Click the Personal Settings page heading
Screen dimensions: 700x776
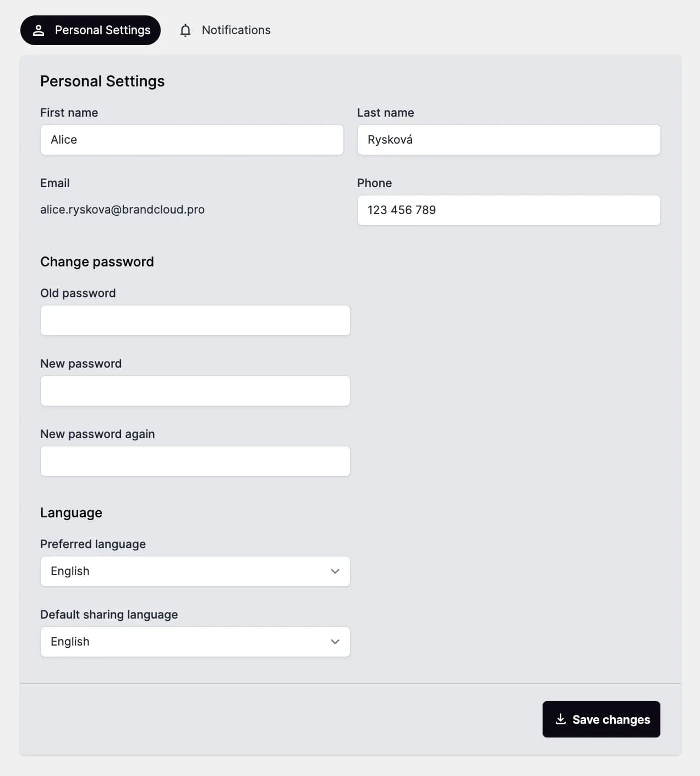[x=102, y=81]
